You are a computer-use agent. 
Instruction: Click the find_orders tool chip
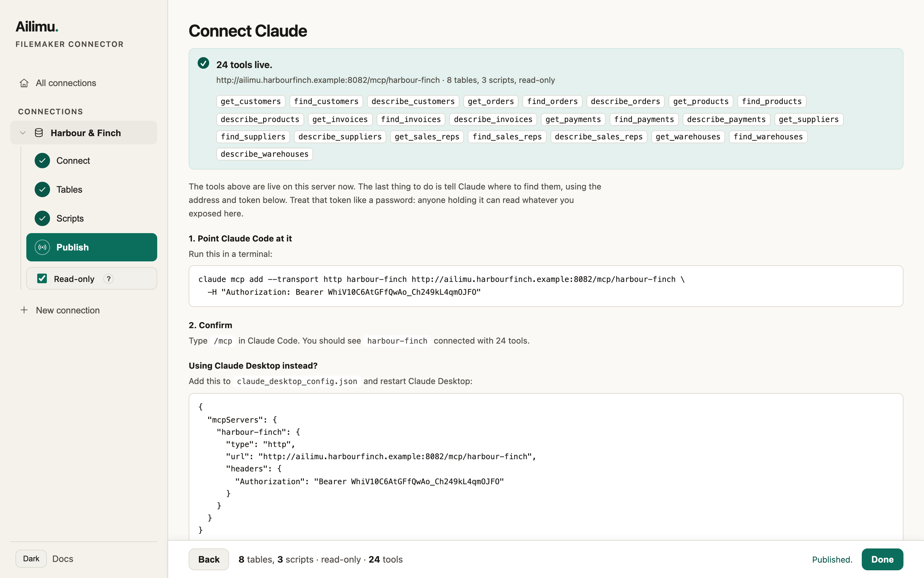pyautogui.click(x=552, y=101)
